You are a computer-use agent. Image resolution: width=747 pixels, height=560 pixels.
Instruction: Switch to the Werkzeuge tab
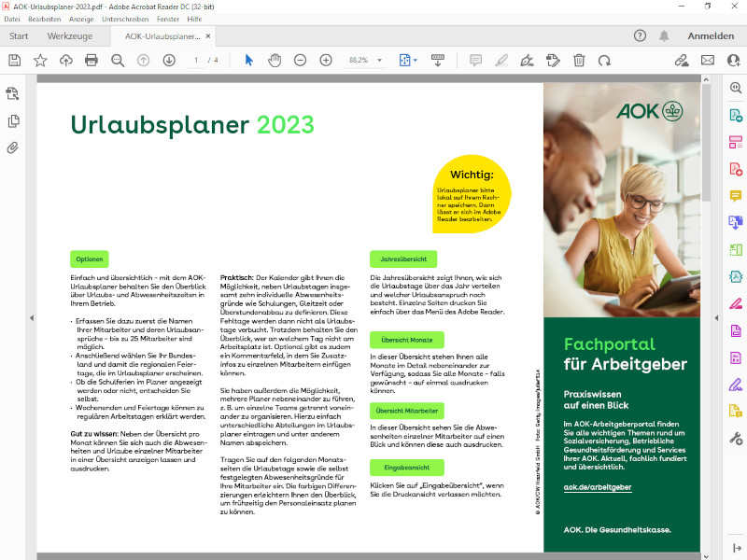70,36
